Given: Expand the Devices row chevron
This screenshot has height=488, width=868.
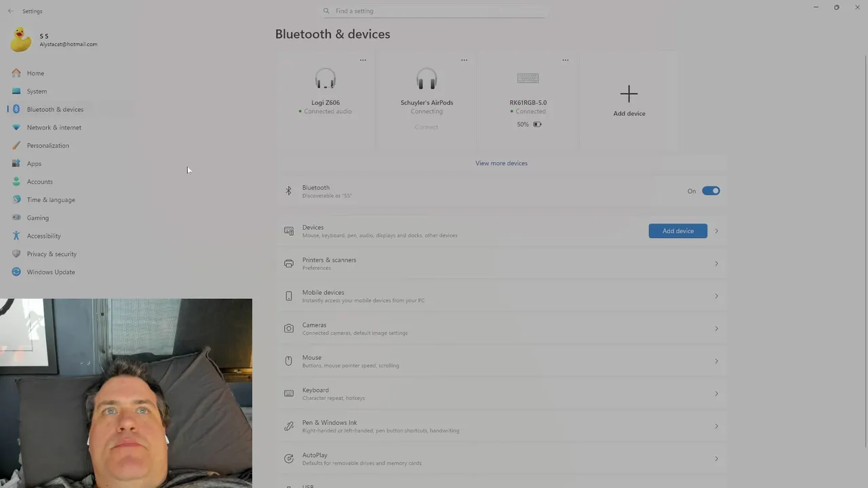Looking at the screenshot, I should click(716, 231).
